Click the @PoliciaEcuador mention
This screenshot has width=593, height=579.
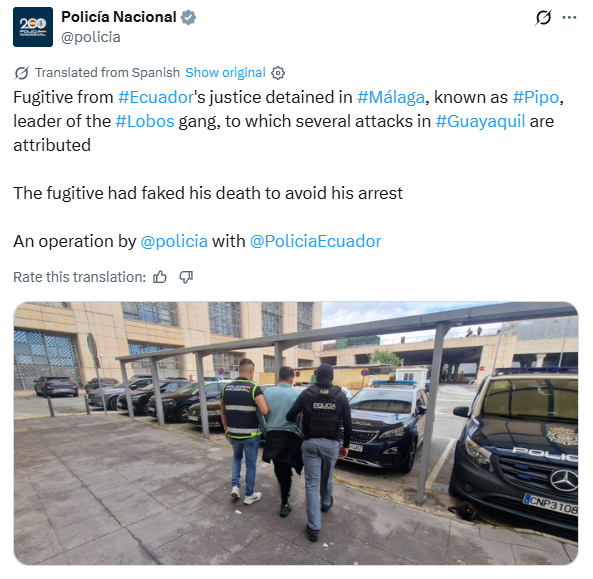(x=315, y=241)
